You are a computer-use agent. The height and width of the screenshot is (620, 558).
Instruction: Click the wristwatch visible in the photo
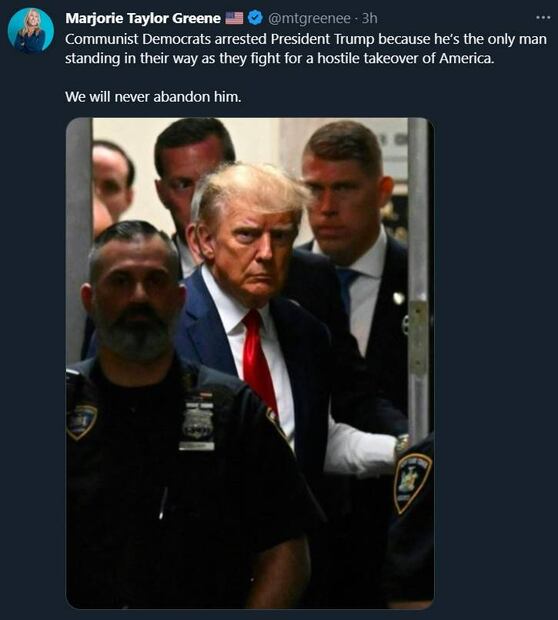click(x=402, y=444)
